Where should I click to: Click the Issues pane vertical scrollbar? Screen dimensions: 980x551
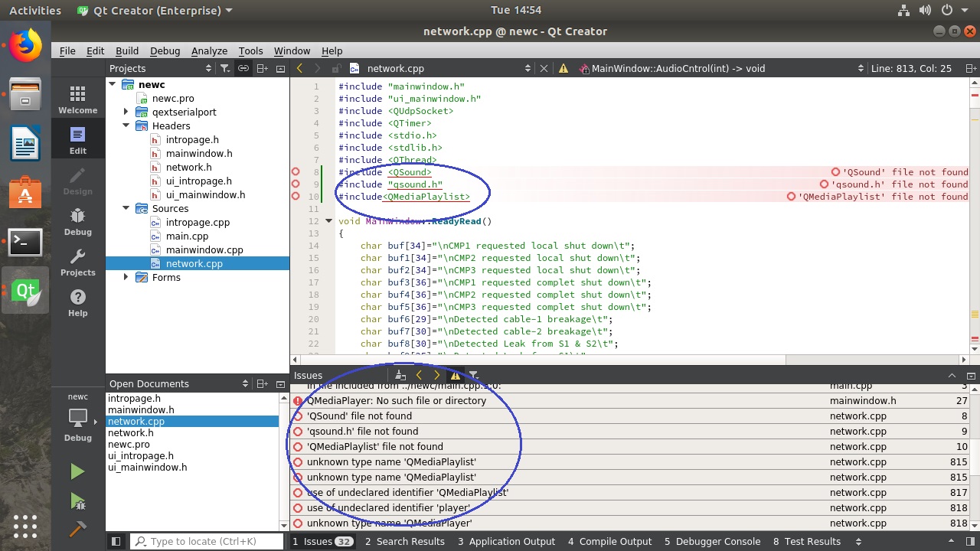975,458
